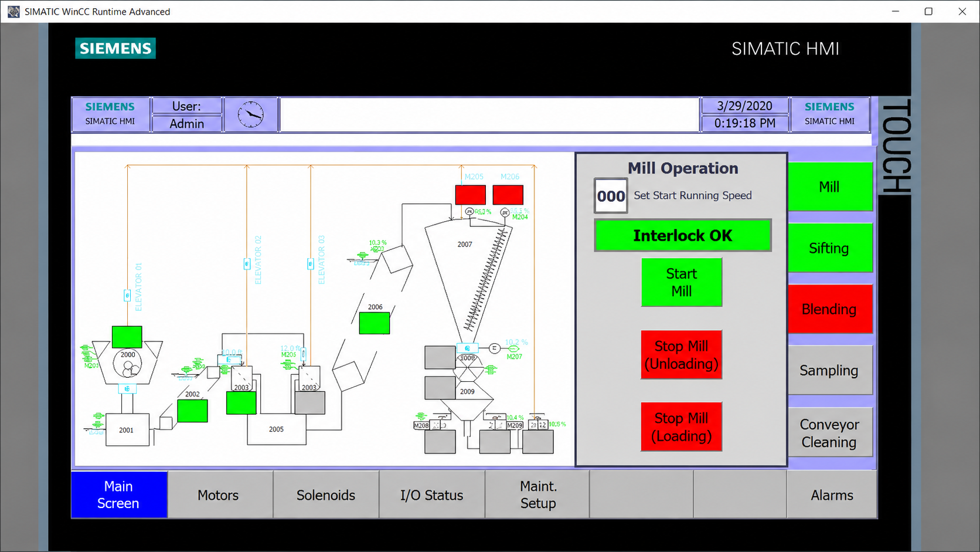Open the I/O Status tab
The image size is (980, 552).
pyautogui.click(x=432, y=495)
